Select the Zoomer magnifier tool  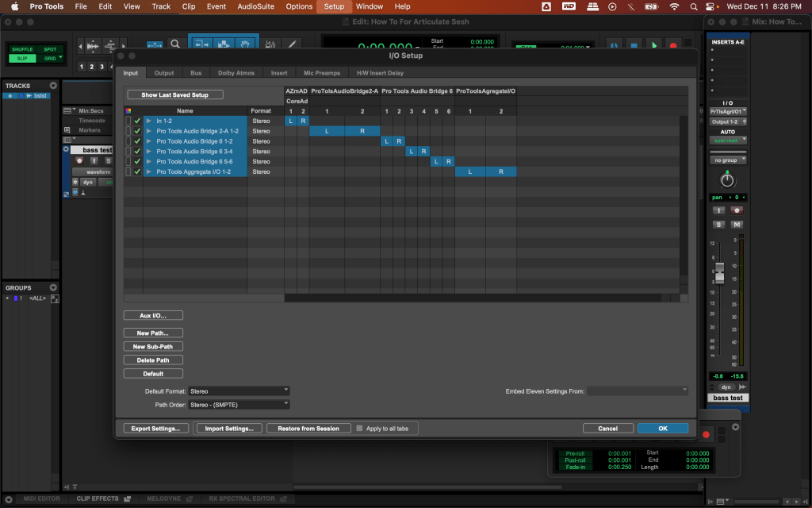176,44
